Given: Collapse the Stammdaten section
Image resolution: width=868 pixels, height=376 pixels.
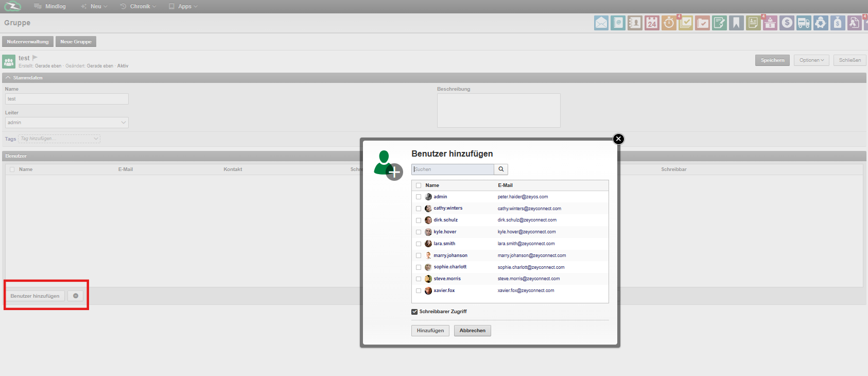Looking at the screenshot, I should click(8, 78).
